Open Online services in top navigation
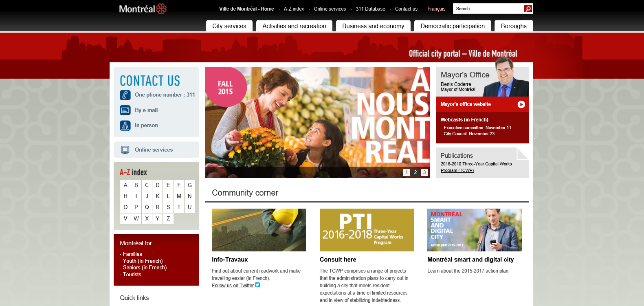Viewport: 644px width, 306px height. click(x=330, y=9)
